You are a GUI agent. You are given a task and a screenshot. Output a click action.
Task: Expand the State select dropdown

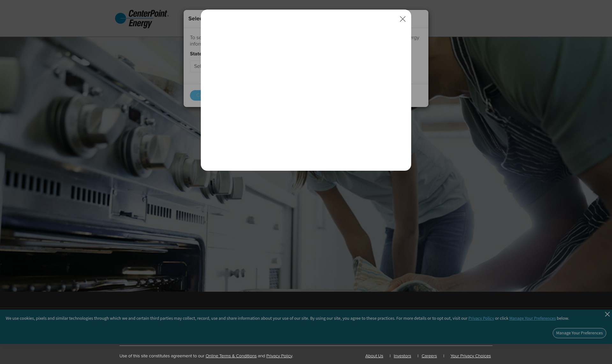point(195,66)
